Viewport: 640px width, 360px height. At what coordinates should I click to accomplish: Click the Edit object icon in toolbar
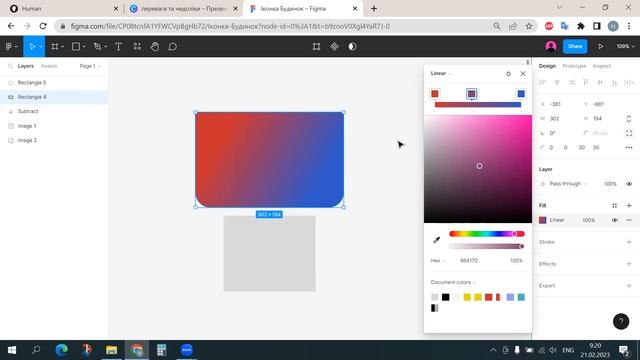pos(316,47)
